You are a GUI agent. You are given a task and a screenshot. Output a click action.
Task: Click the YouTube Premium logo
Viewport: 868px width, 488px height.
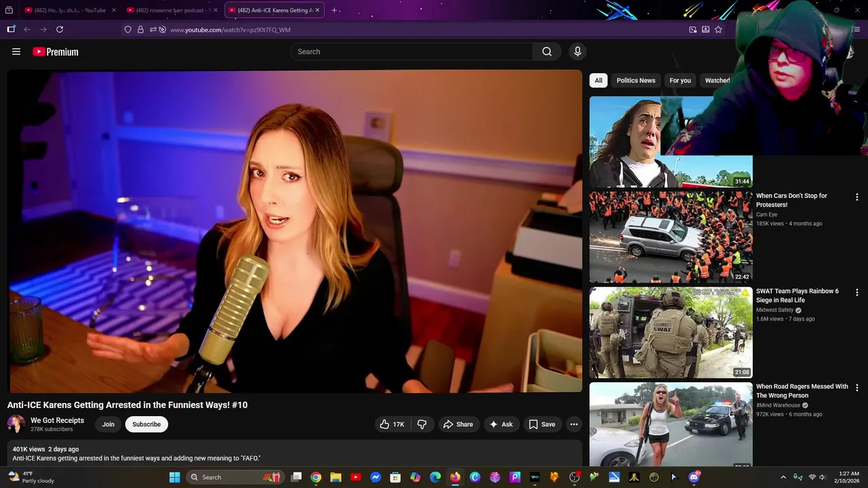(x=56, y=52)
